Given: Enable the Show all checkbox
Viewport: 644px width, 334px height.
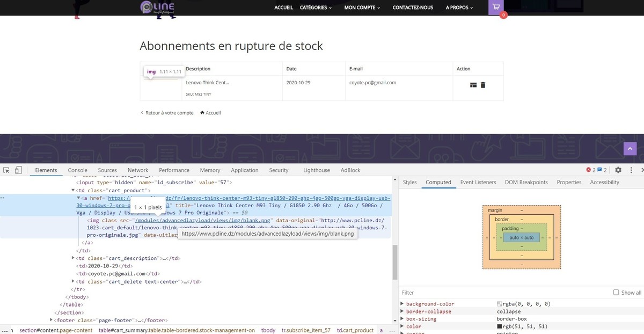Looking at the screenshot, I should click(x=616, y=293).
